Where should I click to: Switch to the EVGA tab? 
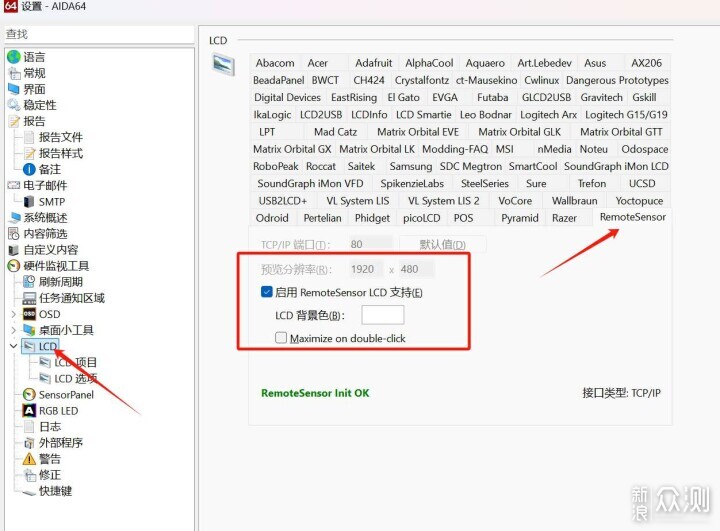pos(444,97)
